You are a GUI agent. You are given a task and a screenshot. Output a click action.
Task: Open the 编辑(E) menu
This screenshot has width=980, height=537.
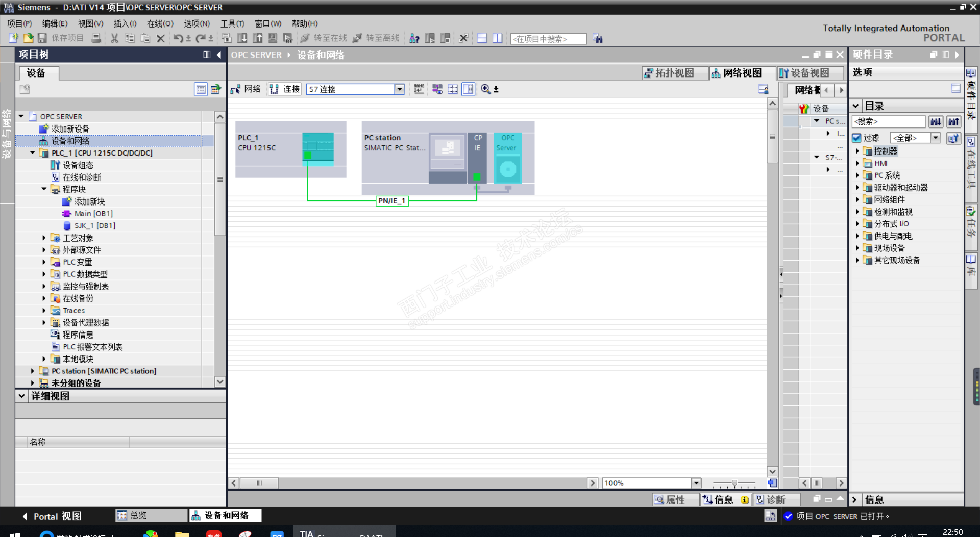[55, 23]
